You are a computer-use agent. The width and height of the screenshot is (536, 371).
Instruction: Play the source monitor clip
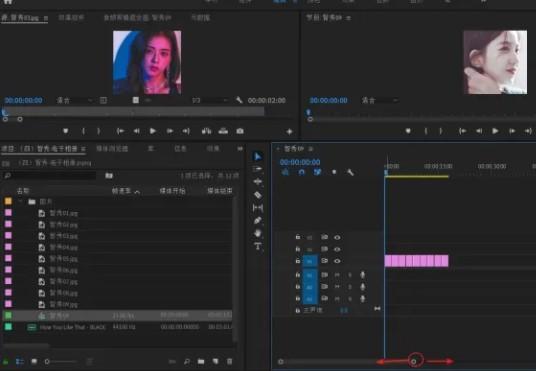pyautogui.click(x=153, y=131)
